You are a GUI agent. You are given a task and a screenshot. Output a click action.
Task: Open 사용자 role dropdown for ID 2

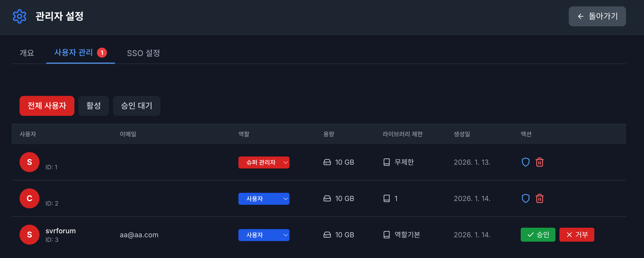point(264,199)
